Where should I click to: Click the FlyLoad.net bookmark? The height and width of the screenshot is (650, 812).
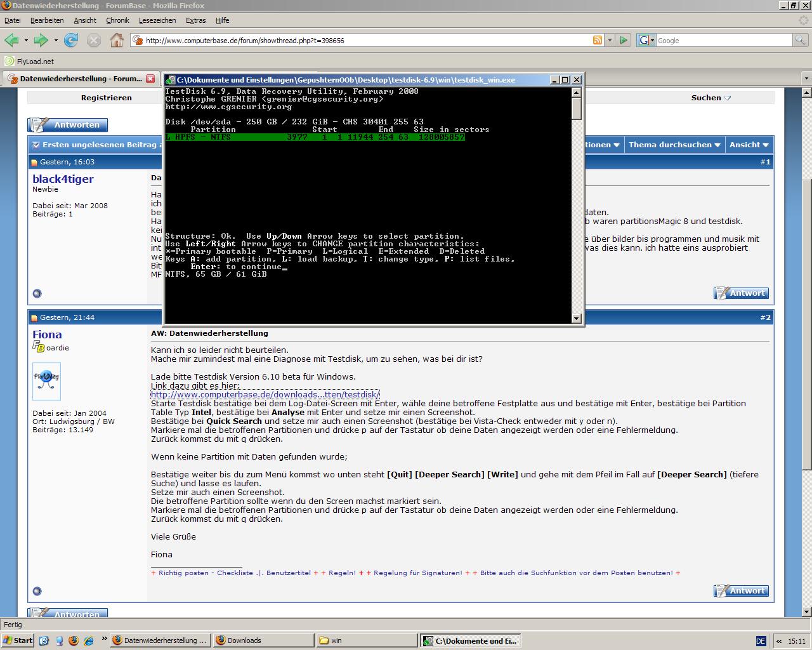click(29, 62)
